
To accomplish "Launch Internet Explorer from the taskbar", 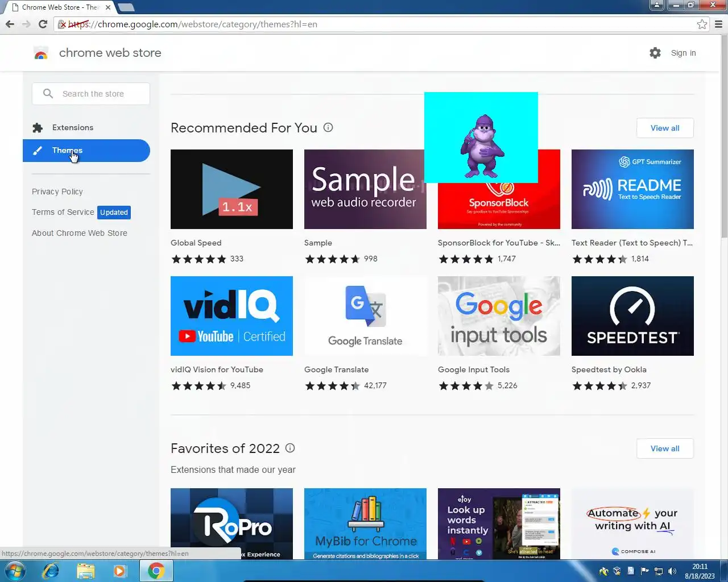I will point(51,571).
